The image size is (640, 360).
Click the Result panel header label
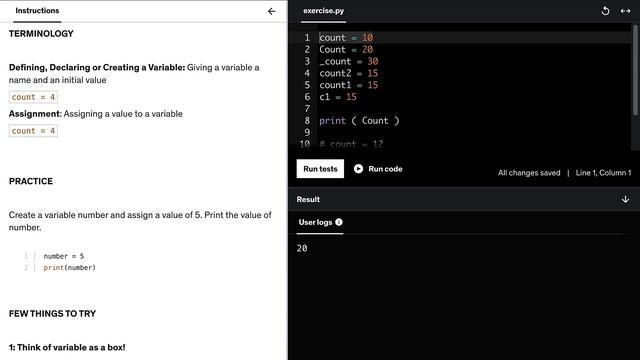308,199
